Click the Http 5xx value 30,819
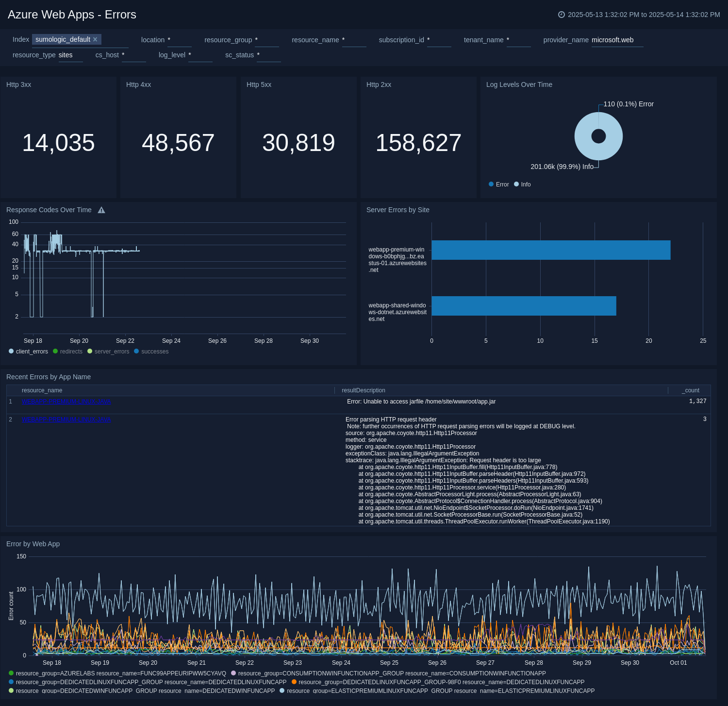This screenshot has width=728, height=706. pos(298,143)
